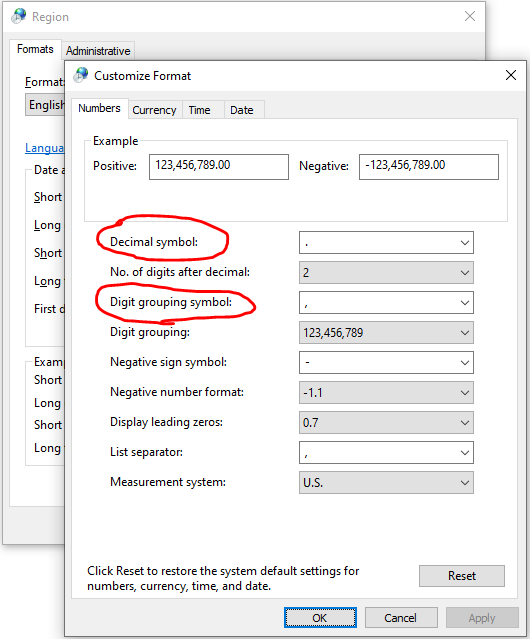The width and height of the screenshot is (530, 639).
Task: Open the Administrative tab in Region
Action: (x=98, y=51)
